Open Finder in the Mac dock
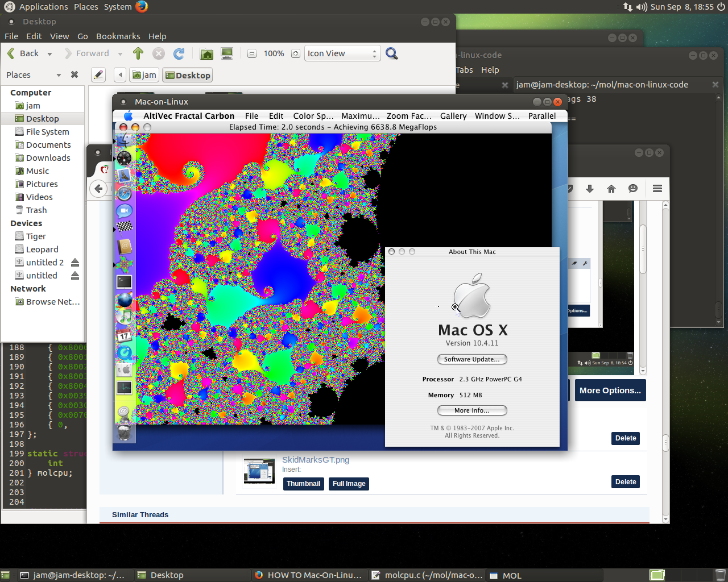 click(124, 140)
